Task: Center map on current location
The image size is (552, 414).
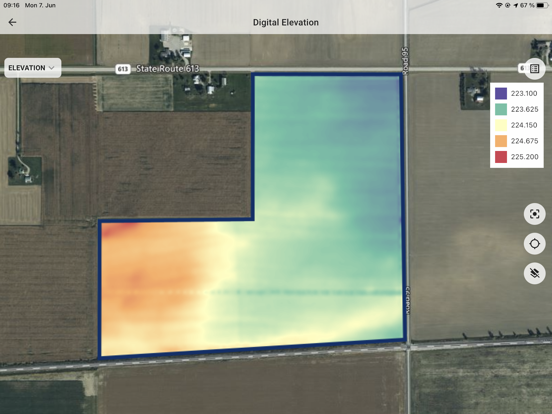Action: (534, 244)
